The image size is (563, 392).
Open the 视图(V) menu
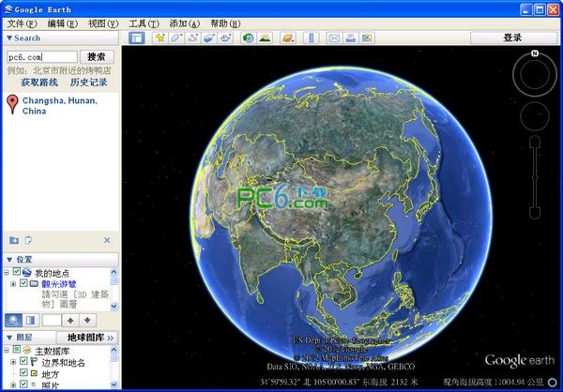103,23
